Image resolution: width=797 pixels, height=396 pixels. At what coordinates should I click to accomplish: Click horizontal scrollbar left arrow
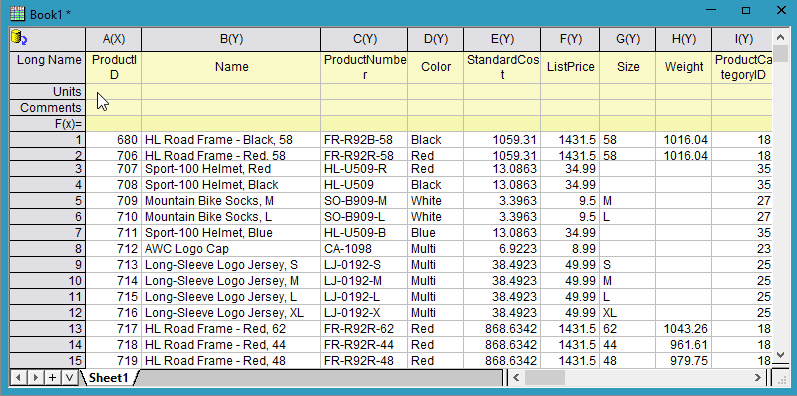(516, 377)
